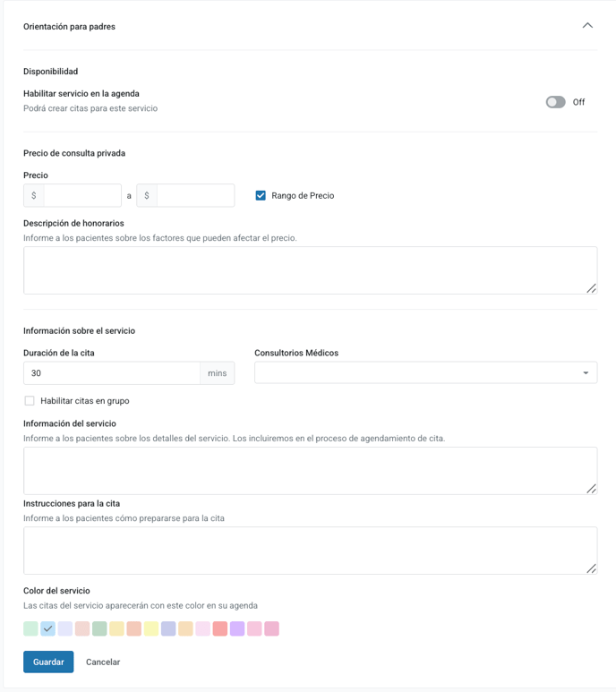This screenshot has height=692, width=616.
Task: Click the Guardar button
Action: click(48, 662)
